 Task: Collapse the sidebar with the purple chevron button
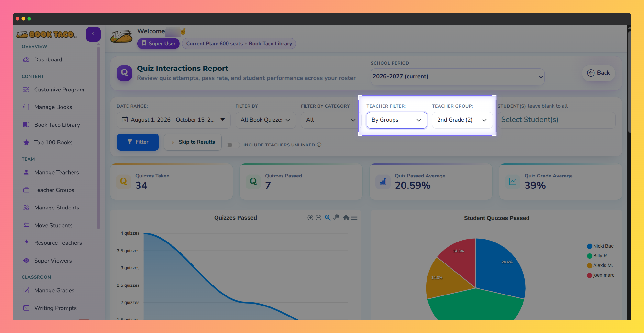93,34
